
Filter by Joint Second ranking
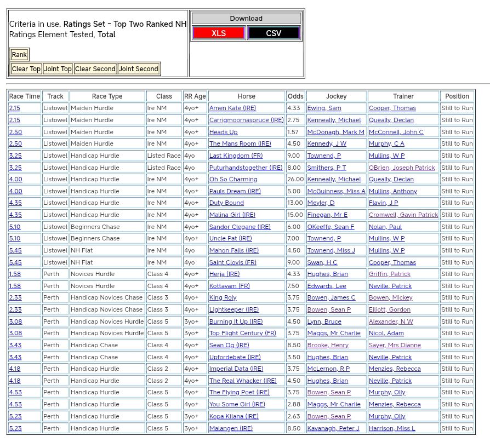coord(138,69)
